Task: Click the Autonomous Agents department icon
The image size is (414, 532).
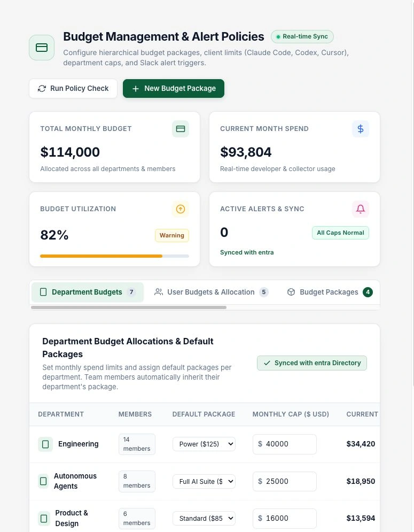Action: 43,481
